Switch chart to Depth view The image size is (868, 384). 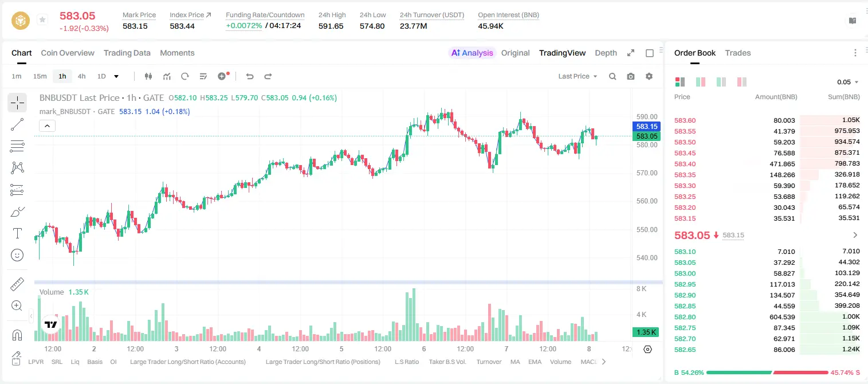point(606,53)
